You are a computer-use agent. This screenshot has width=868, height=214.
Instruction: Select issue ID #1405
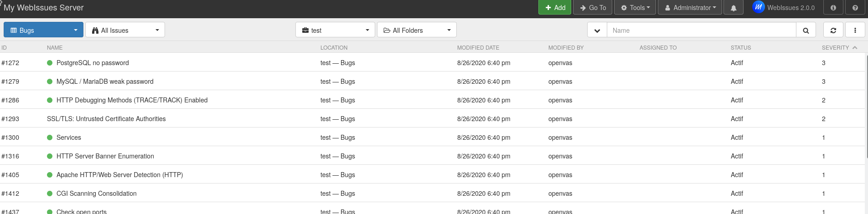10,175
